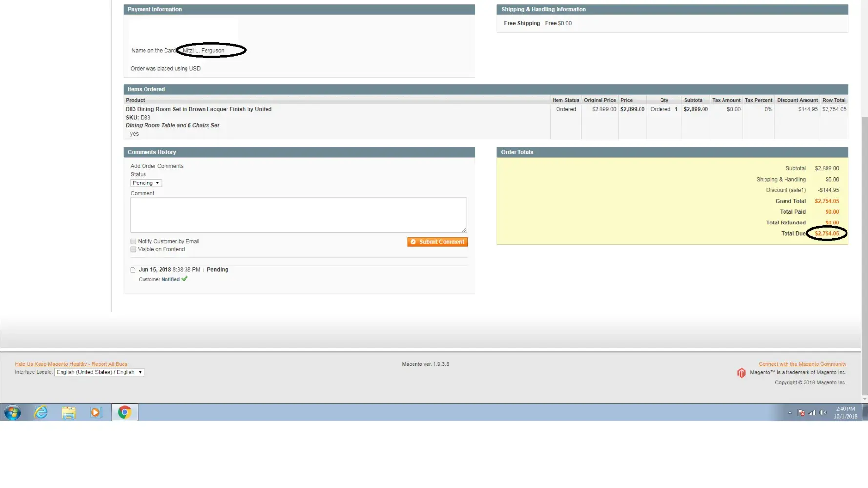The width and height of the screenshot is (868, 488).
Task: Open the Report All Bugs link
Action: [x=71, y=364]
